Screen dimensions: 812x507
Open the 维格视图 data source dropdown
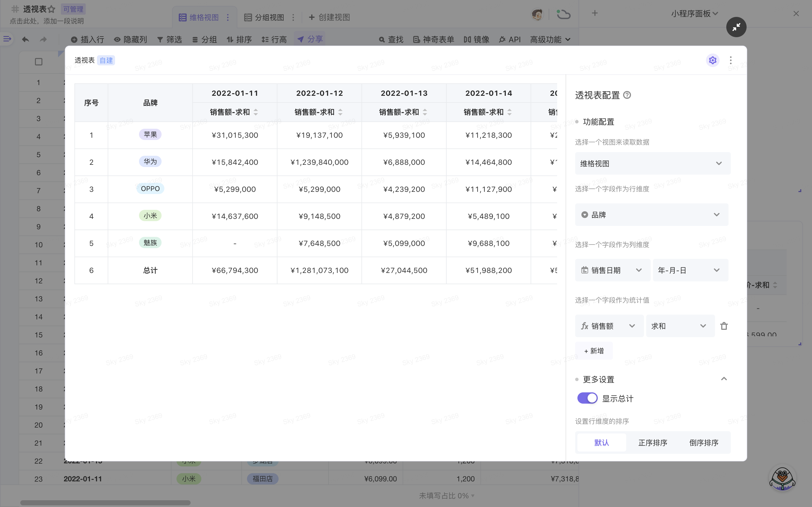652,164
